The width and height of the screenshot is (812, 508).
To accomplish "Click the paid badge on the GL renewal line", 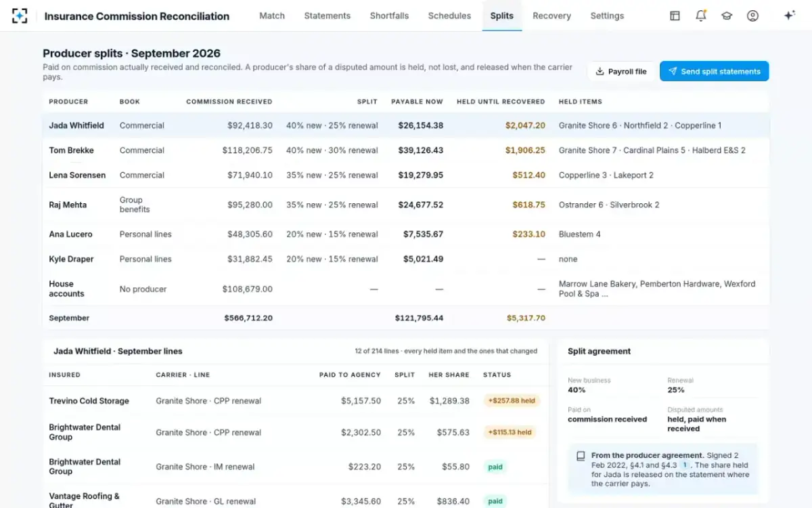I will [x=495, y=501].
